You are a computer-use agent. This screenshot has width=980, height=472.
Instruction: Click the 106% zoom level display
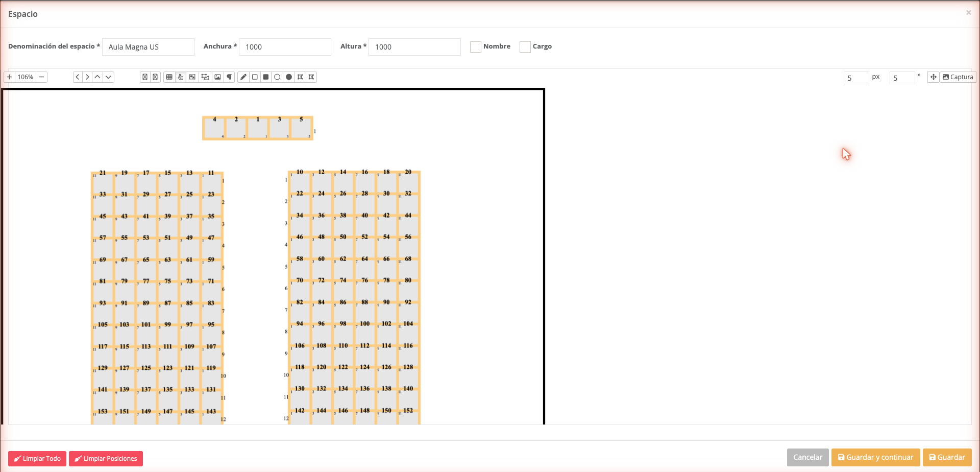[x=26, y=77]
